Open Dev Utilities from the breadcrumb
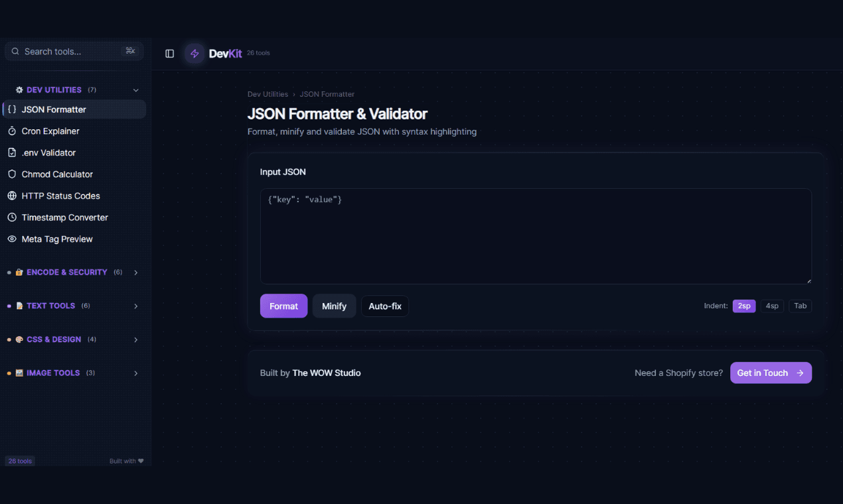Screen dimensions: 843x504 tap(268, 94)
